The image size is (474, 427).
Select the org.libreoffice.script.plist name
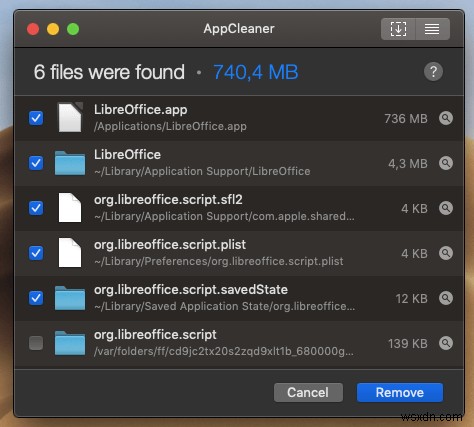point(170,245)
